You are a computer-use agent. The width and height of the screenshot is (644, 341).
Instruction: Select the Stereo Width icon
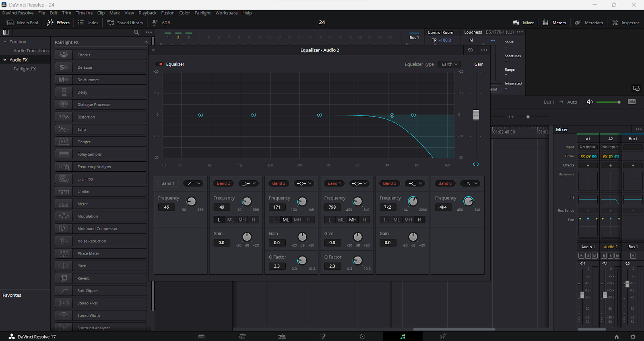(x=64, y=315)
